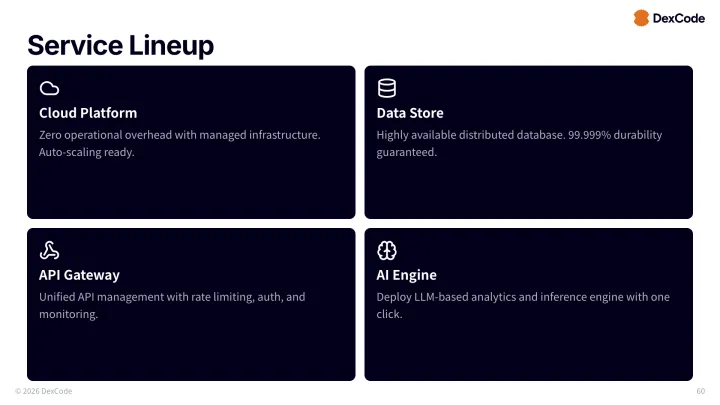The image size is (720, 405).
Task: Click the database cylinder icon
Action: tap(387, 88)
